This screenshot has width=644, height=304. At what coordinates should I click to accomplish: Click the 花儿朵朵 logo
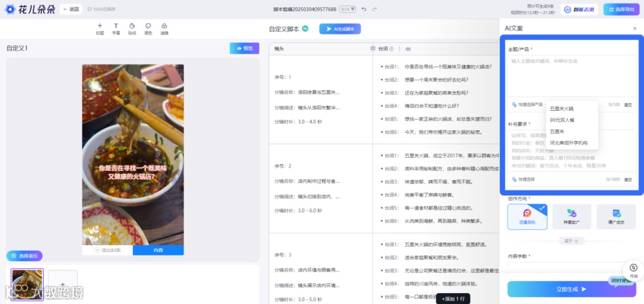tap(30, 9)
